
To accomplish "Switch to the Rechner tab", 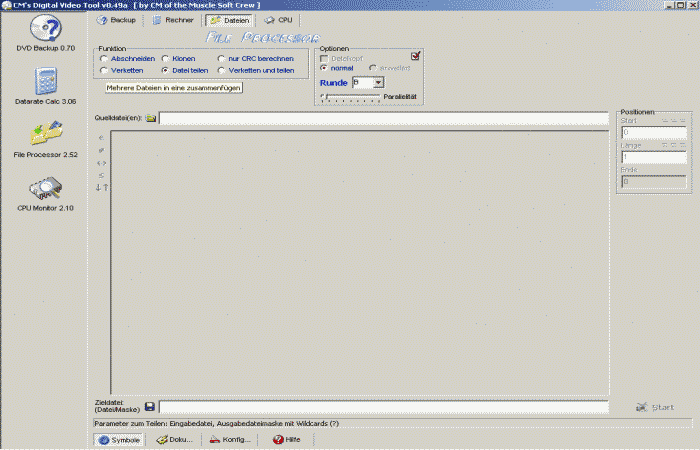I will 173,20.
